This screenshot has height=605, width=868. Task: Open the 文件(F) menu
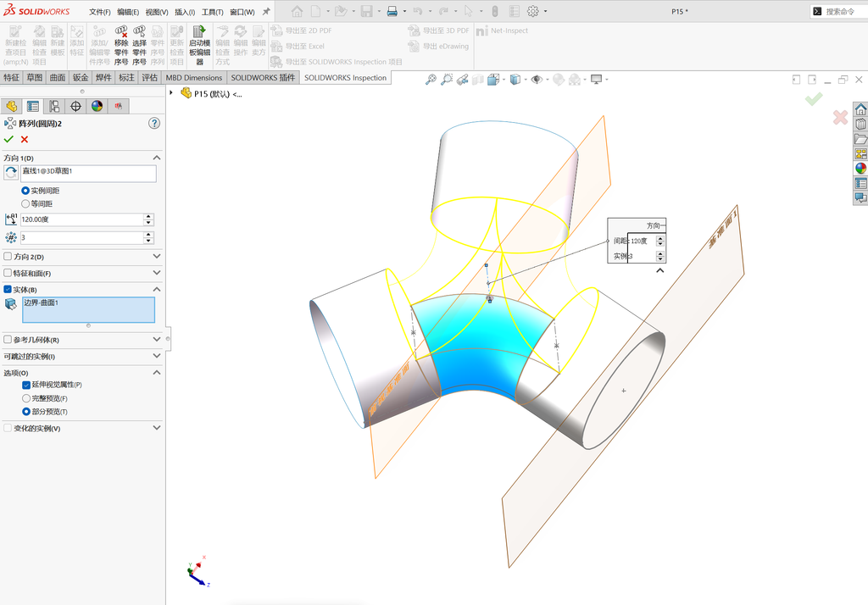click(100, 12)
